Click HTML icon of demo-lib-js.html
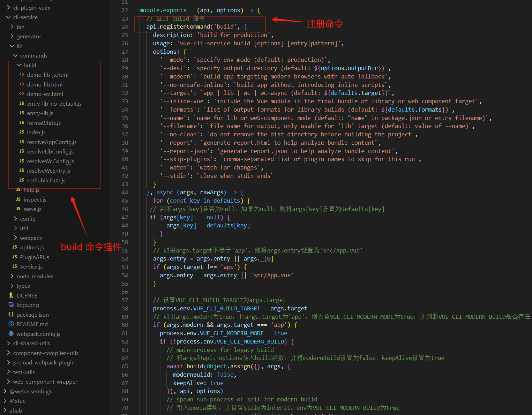 pyautogui.click(x=22, y=75)
